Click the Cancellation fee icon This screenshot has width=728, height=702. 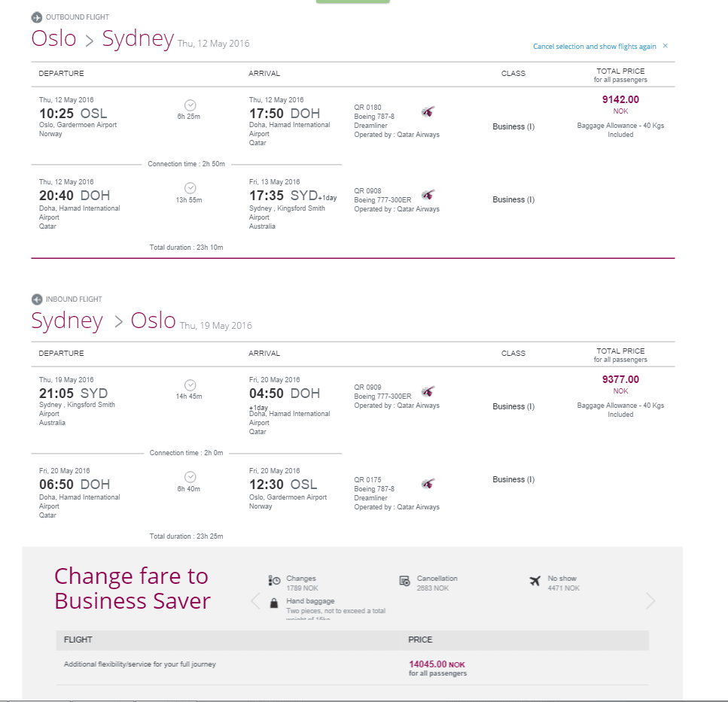[x=404, y=581]
